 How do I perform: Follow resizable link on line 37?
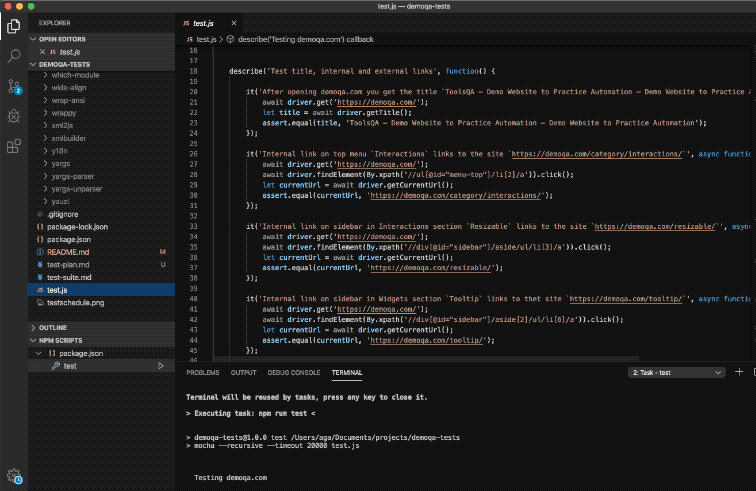click(430, 268)
